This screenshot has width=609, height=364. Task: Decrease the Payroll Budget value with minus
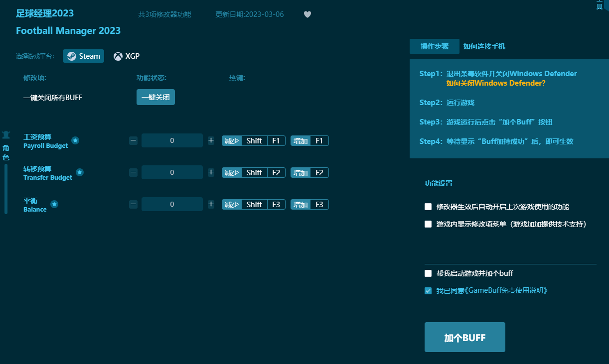[x=133, y=140]
